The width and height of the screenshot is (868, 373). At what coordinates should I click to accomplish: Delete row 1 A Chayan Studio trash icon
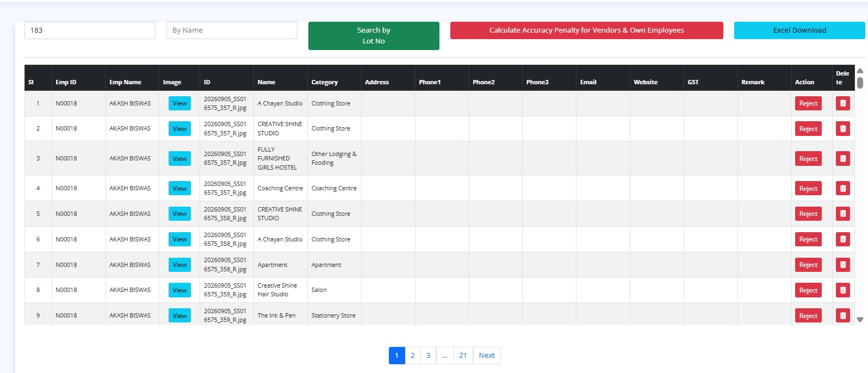coord(842,103)
